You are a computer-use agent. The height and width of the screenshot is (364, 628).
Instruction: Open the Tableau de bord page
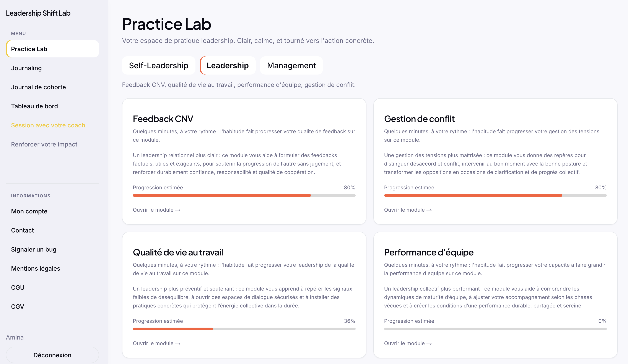pos(35,106)
